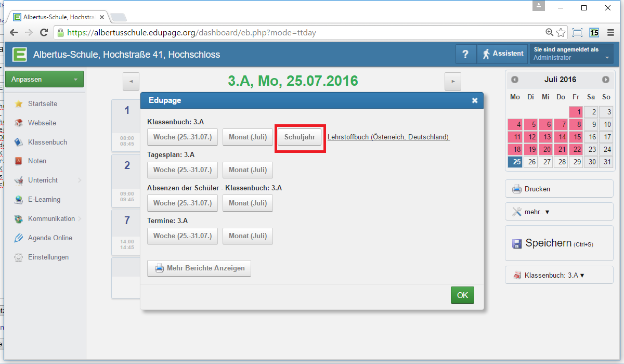The height and width of the screenshot is (364, 624).
Task: Click the Schuljahr button under Klassenbuch
Action: coord(300,137)
